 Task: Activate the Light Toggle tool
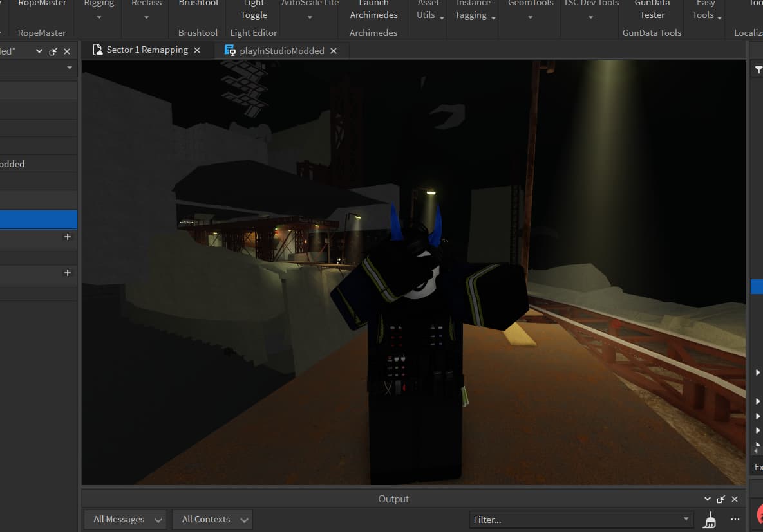(x=253, y=10)
